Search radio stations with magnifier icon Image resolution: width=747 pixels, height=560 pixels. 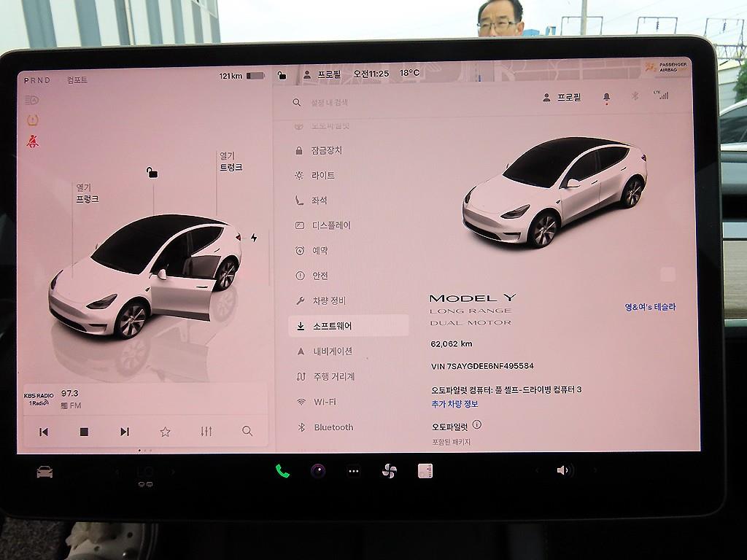click(x=247, y=431)
